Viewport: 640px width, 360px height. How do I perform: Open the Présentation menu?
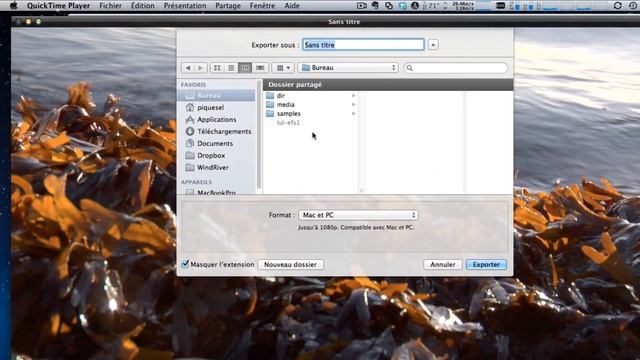pyautogui.click(x=185, y=6)
